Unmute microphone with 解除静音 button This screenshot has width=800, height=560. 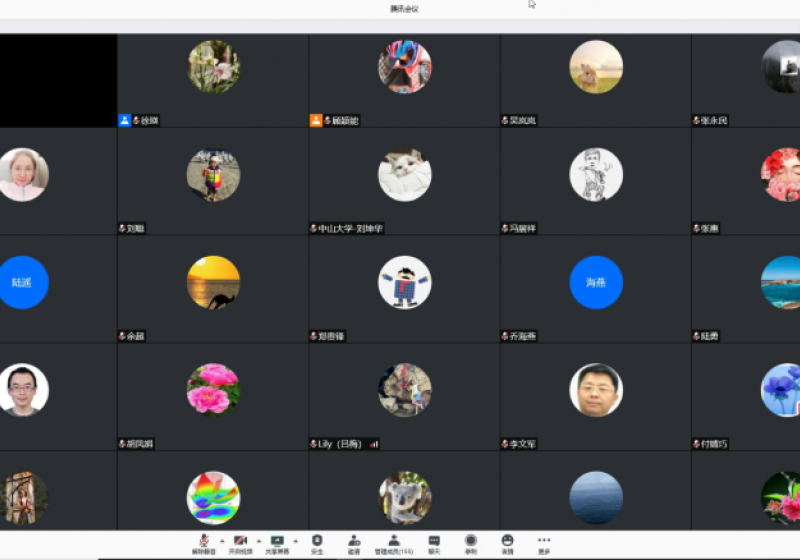(x=203, y=541)
